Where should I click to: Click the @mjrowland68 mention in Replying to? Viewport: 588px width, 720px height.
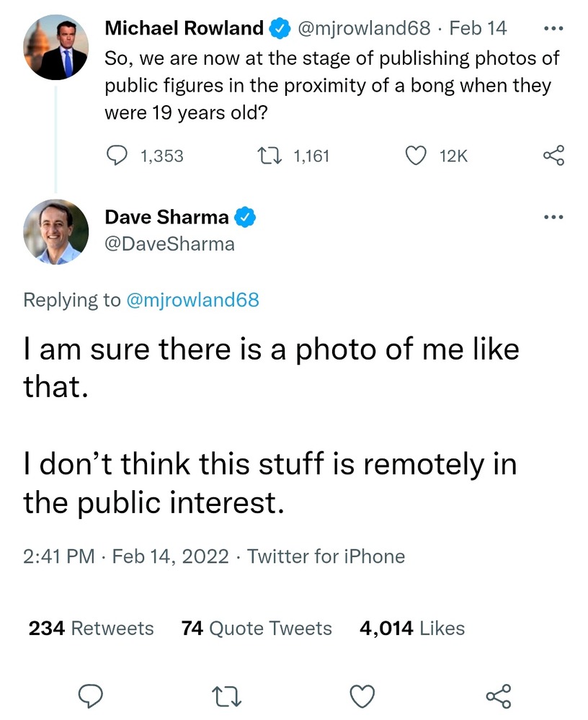click(192, 300)
